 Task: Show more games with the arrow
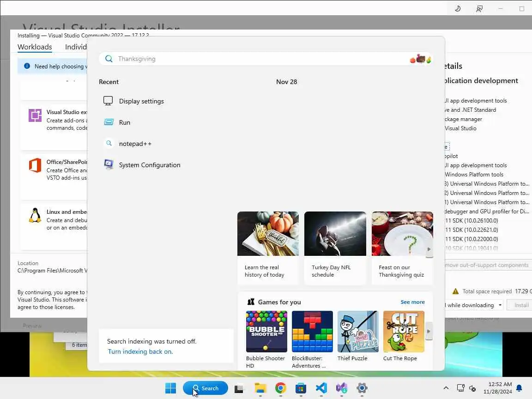pos(429,331)
